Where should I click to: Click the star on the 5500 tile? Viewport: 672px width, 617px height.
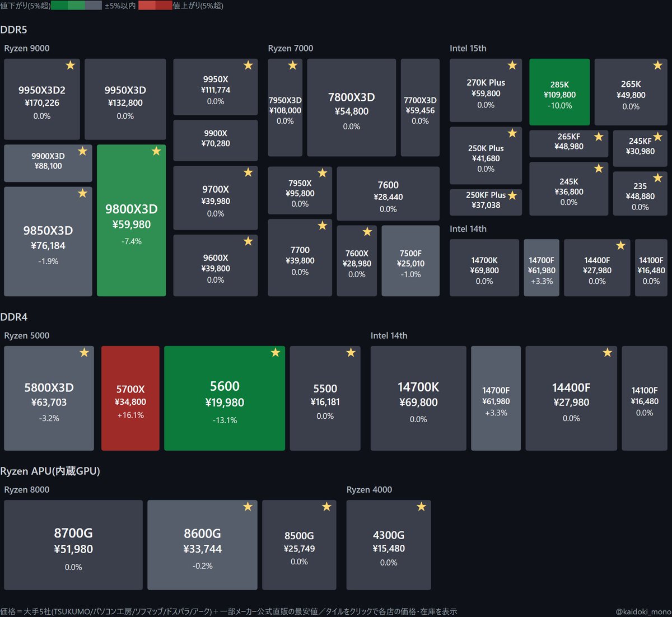tap(351, 353)
